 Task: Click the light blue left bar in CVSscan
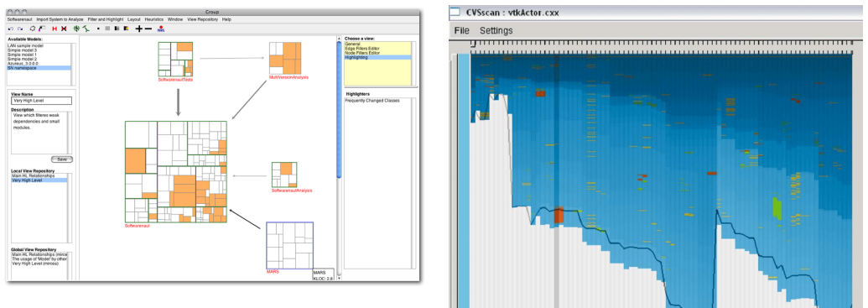(463, 180)
